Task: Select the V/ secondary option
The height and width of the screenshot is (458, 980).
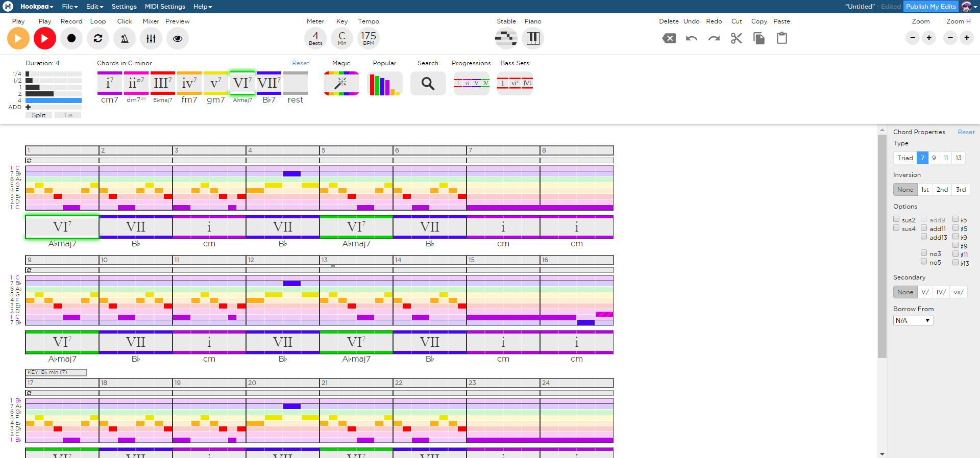Action: pyautogui.click(x=925, y=292)
